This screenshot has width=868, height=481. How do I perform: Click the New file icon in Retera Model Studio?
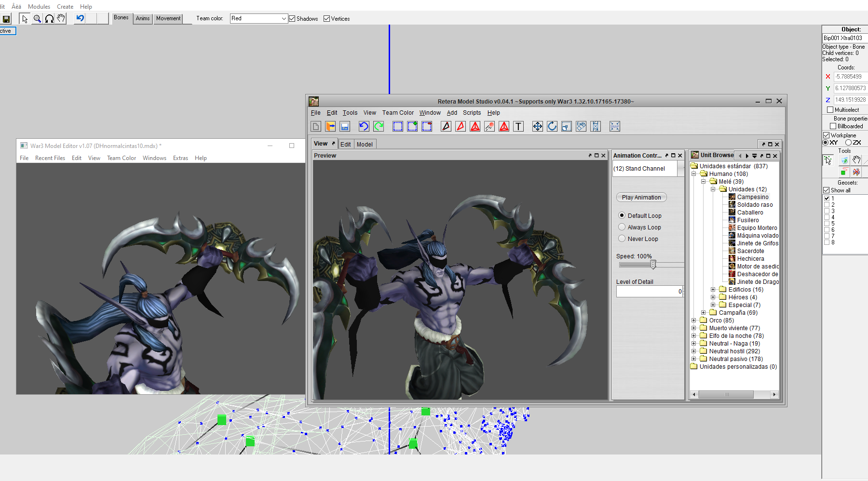(x=316, y=126)
